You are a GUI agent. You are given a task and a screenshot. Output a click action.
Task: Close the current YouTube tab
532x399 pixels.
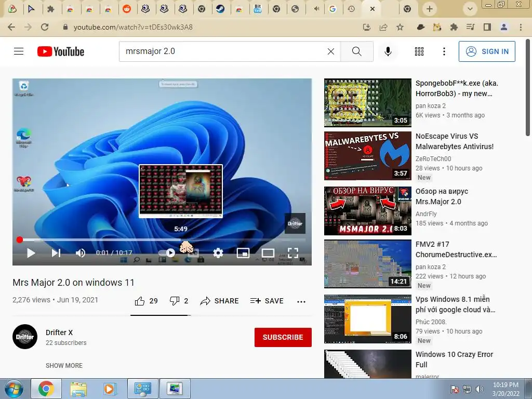(x=372, y=9)
